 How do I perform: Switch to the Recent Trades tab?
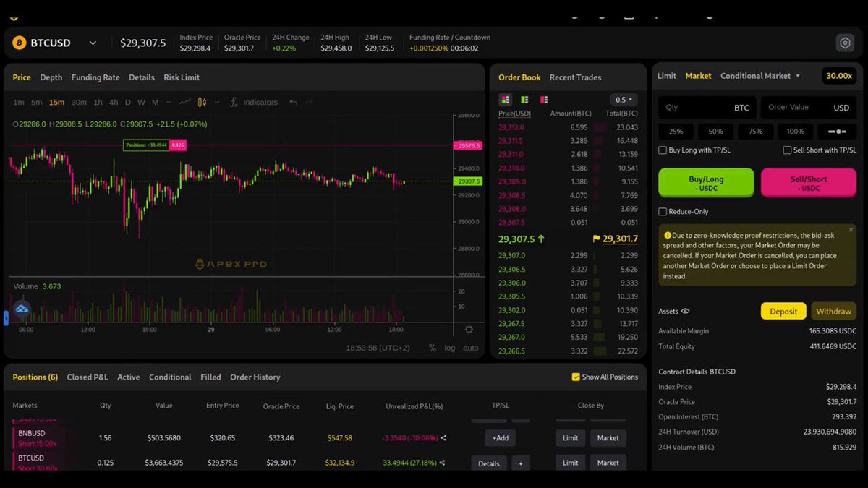[575, 77]
